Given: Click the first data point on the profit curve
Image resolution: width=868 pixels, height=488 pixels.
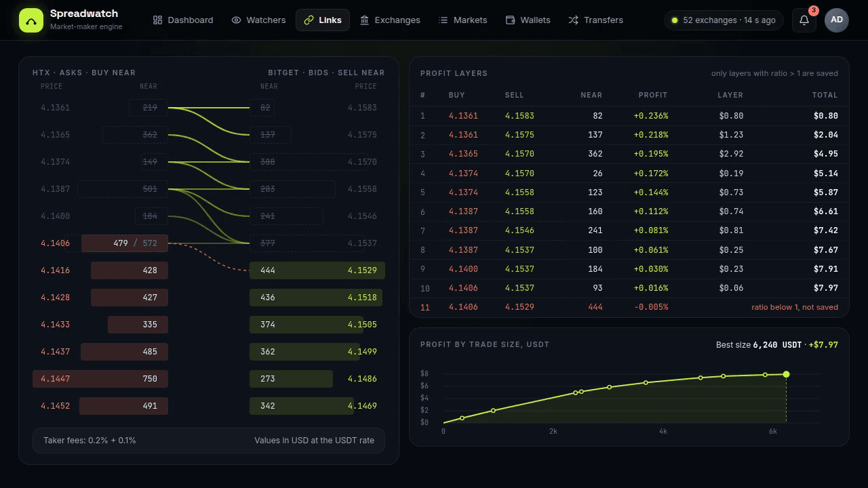Looking at the screenshot, I should pos(462,418).
